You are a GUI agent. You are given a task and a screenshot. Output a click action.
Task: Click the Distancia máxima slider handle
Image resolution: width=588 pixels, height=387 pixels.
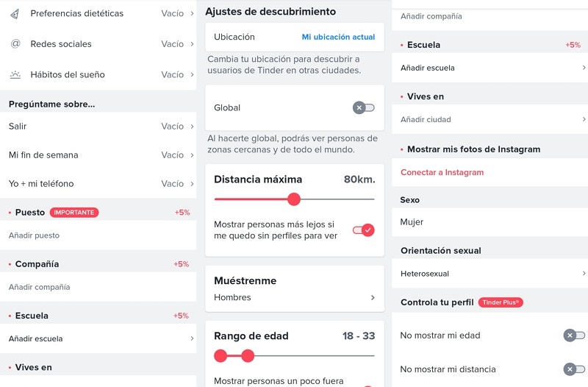(294, 199)
